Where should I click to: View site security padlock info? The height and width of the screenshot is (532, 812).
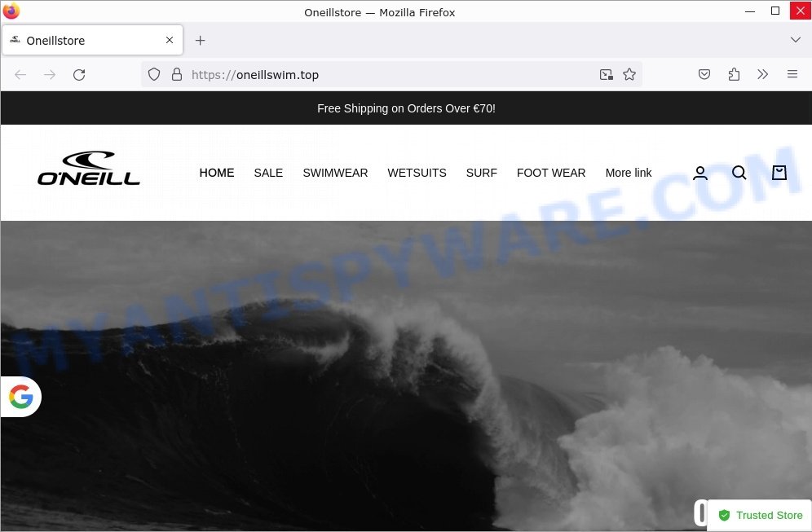pos(177,74)
